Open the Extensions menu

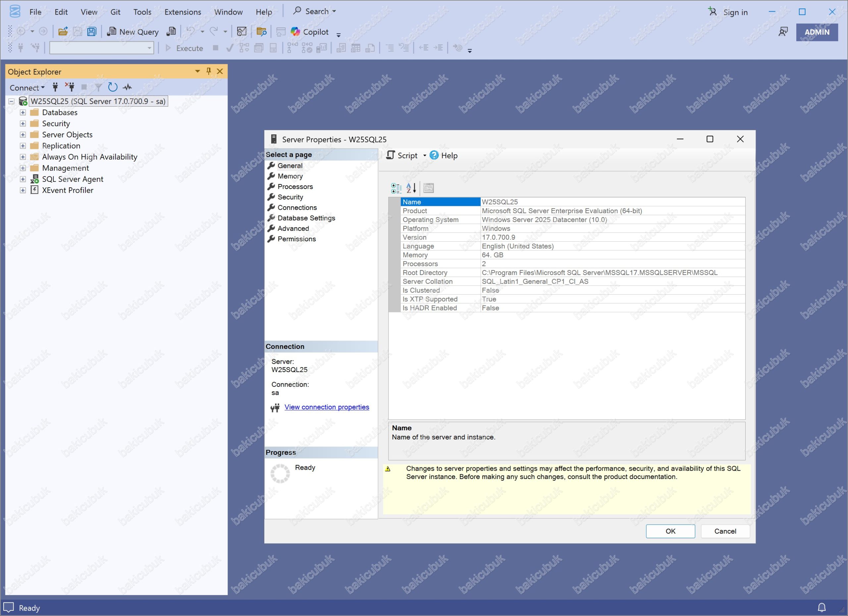[183, 12]
